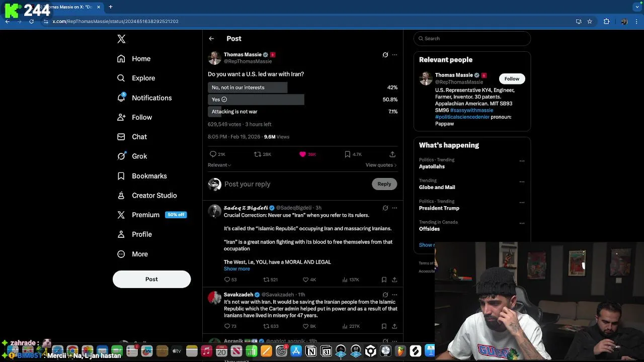Reply to Sadeq's comment with 53 replies
This screenshot has height=362, width=644.
pyautogui.click(x=230, y=280)
